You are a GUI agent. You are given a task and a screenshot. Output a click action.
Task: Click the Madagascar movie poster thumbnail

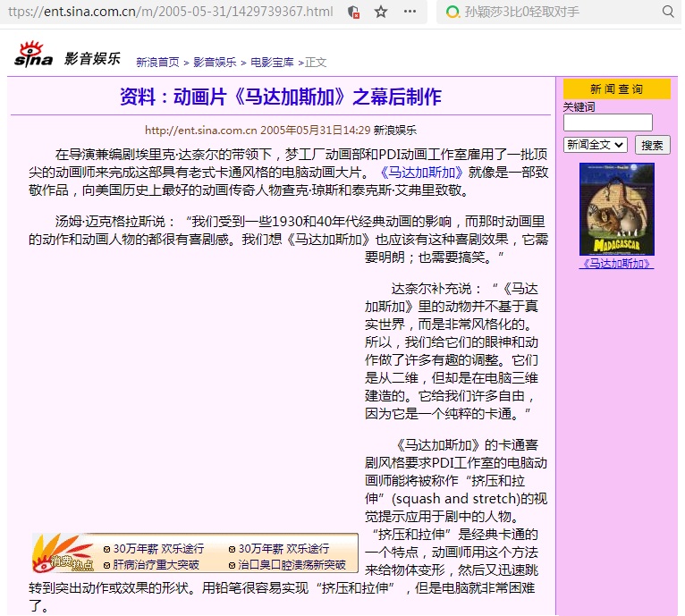click(x=616, y=209)
